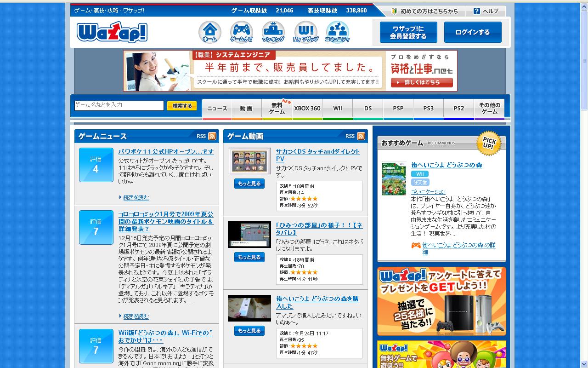Open the Home (ホーム) nav icon
Viewport: 588px width, 368px height.
(210, 32)
